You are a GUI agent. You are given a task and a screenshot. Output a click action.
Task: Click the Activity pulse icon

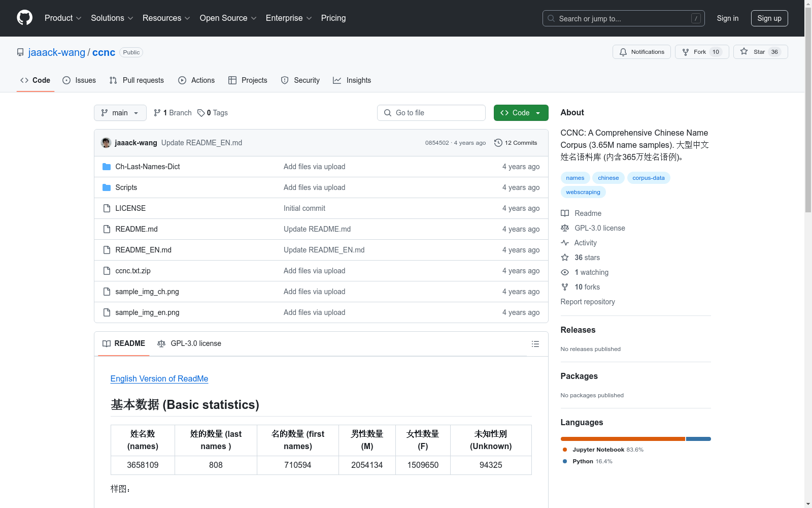(x=565, y=243)
